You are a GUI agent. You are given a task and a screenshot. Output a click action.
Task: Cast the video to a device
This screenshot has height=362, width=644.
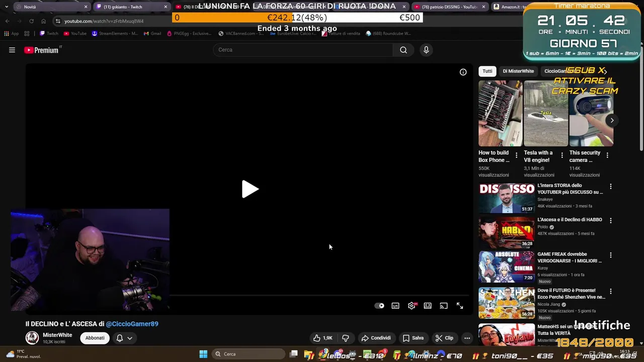(444, 306)
